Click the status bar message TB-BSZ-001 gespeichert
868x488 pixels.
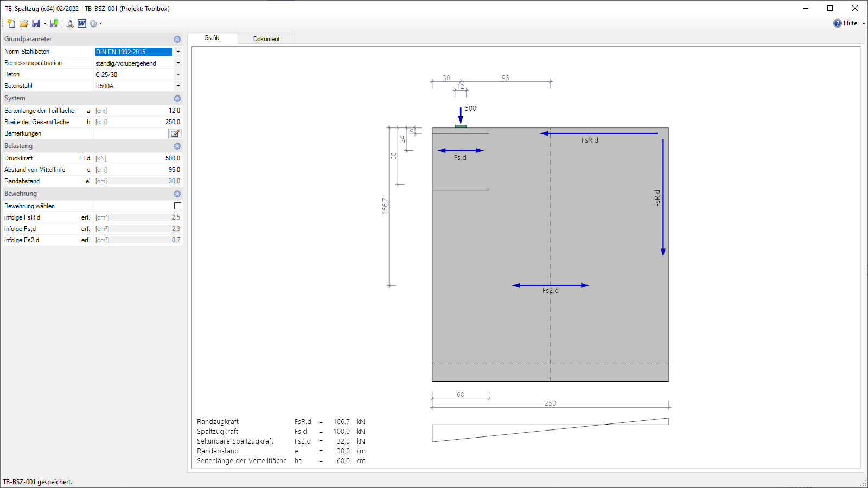click(37, 482)
